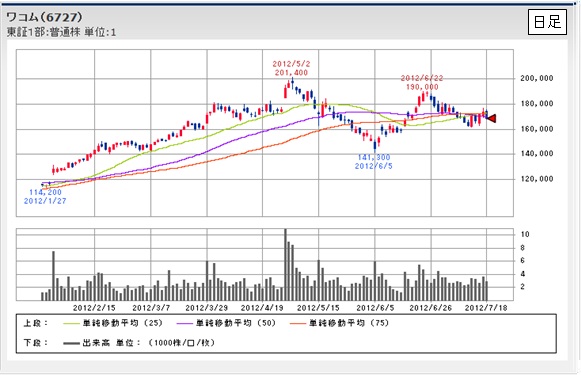The image size is (581, 375).
Task: Click the 160,000 price axis label
Action: (x=537, y=129)
